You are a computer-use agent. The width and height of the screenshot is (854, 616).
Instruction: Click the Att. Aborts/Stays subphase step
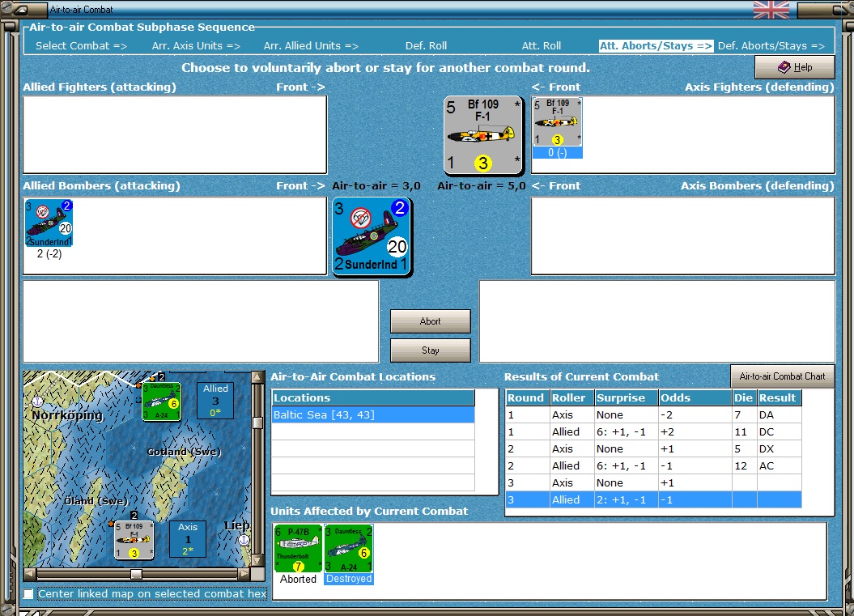coord(656,46)
